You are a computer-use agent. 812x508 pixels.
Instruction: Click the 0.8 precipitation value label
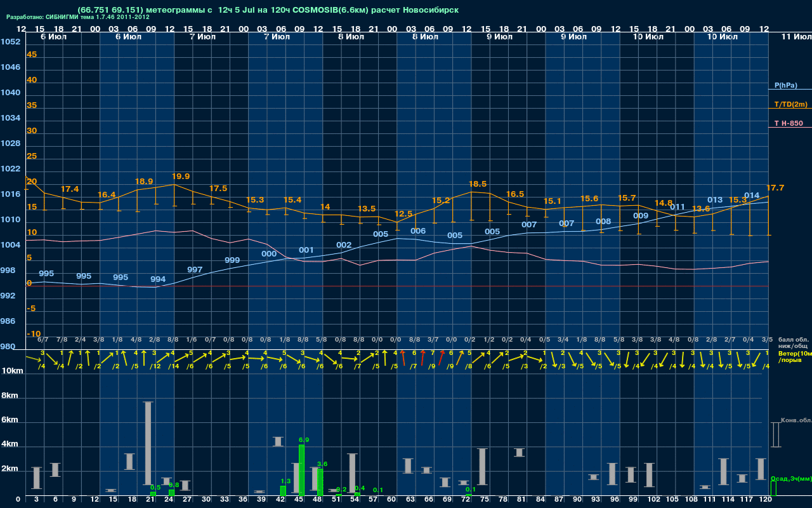tap(174, 485)
